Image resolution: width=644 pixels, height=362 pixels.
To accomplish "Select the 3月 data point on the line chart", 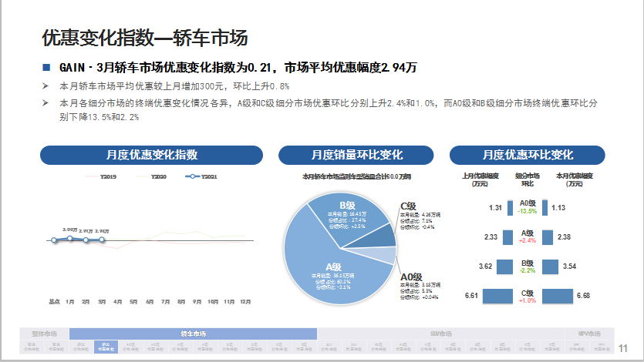I will pyautogui.click(x=102, y=240).
